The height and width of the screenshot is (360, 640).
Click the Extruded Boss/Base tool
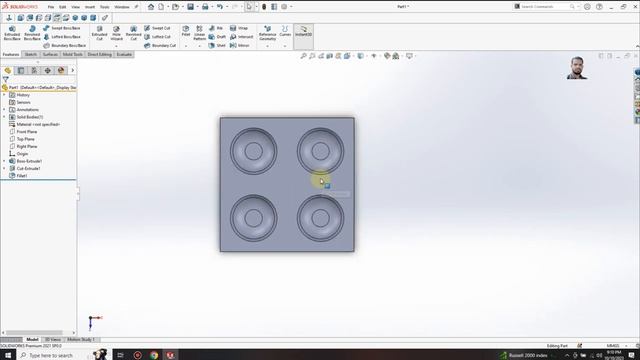pyautogui.click(x=12, y=33)
